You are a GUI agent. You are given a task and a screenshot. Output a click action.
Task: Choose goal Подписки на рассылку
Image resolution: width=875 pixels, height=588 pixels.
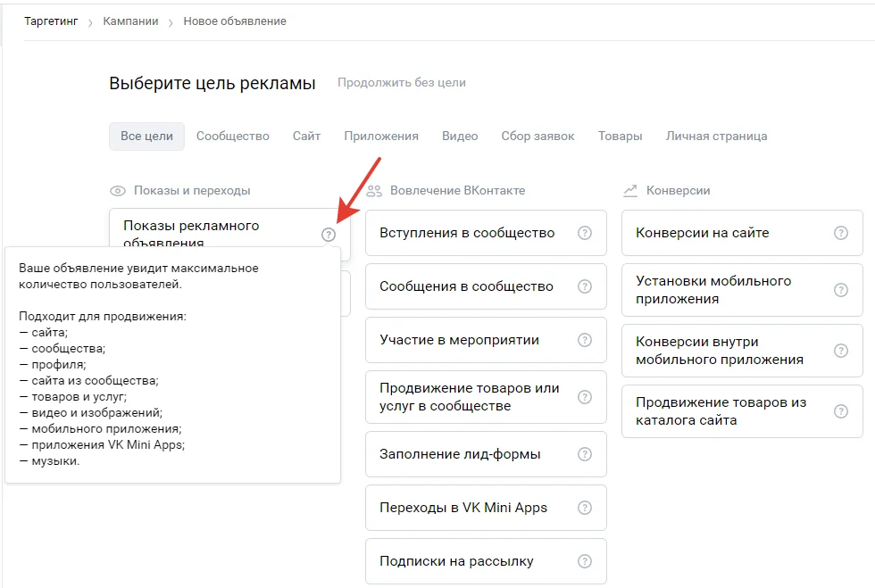486,561
